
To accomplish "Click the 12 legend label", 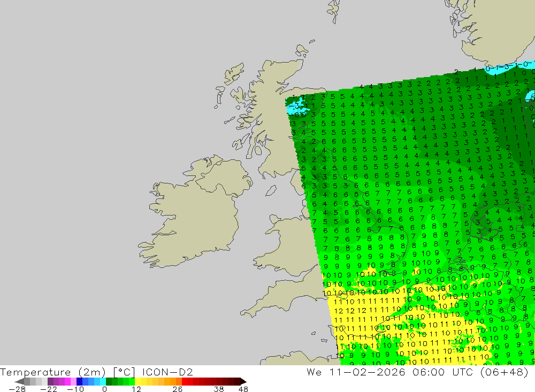I will 136,389.
